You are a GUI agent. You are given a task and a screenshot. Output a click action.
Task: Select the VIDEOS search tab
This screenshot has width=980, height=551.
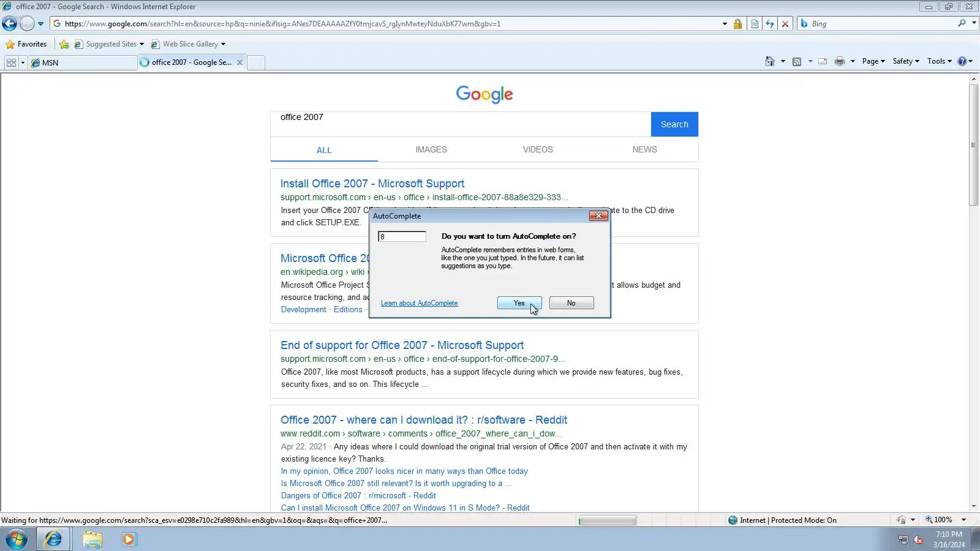538,149
